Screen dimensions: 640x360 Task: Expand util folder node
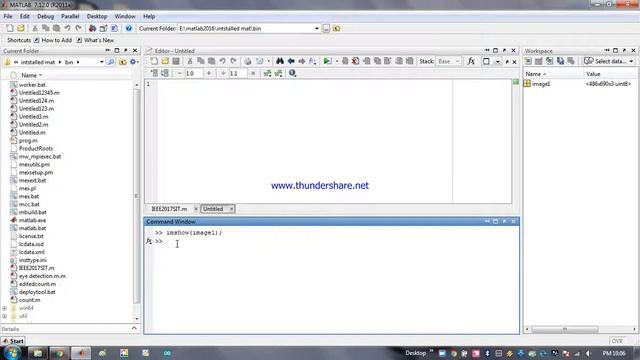(x=4, y=316)
